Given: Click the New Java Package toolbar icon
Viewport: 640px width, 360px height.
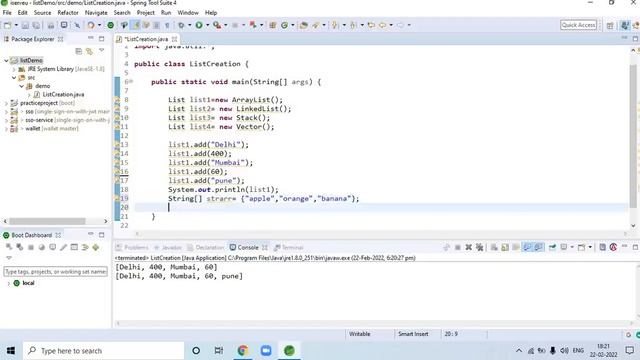Looking at the screenshot, I should pyautogui.click(x=273, y=25).
